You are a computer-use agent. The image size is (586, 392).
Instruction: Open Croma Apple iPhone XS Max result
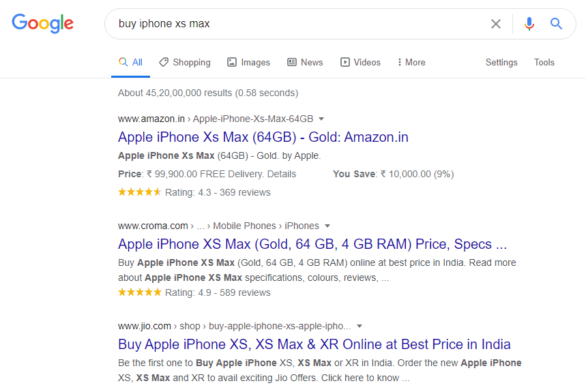[x=312, y=244]
